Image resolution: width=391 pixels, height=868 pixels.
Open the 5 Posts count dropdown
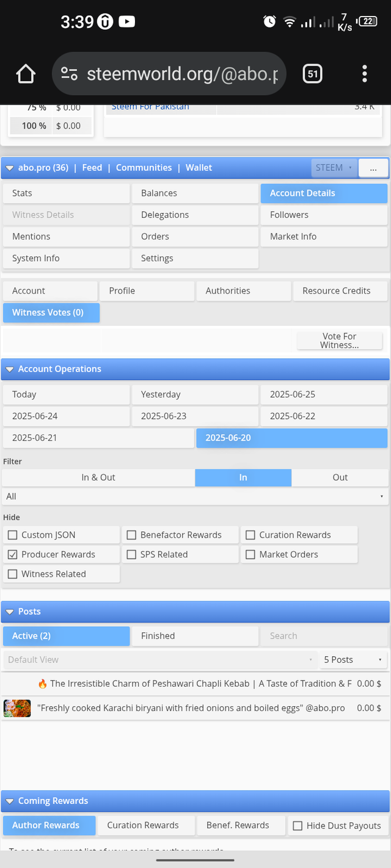click(354, 660)
